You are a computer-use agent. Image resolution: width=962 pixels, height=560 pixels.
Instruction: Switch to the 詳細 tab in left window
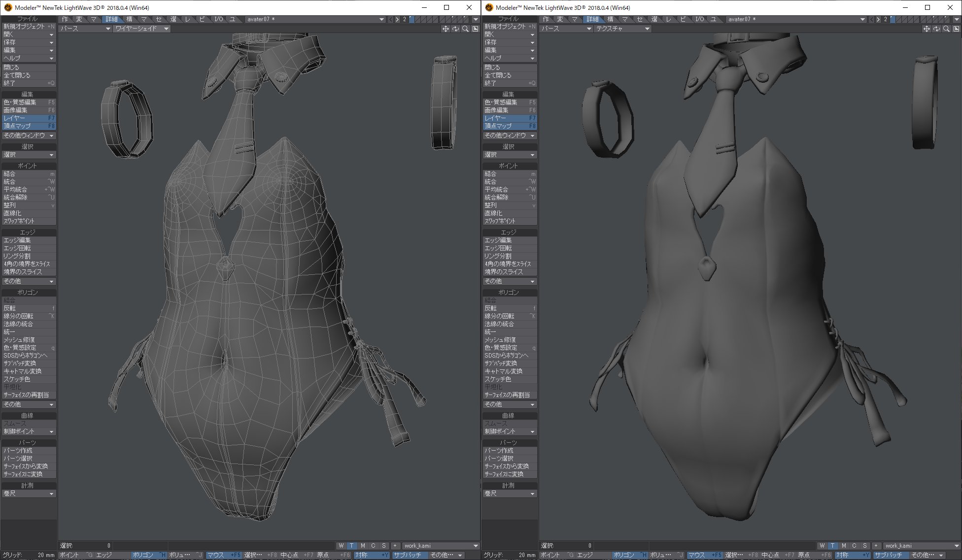[111, 19]
